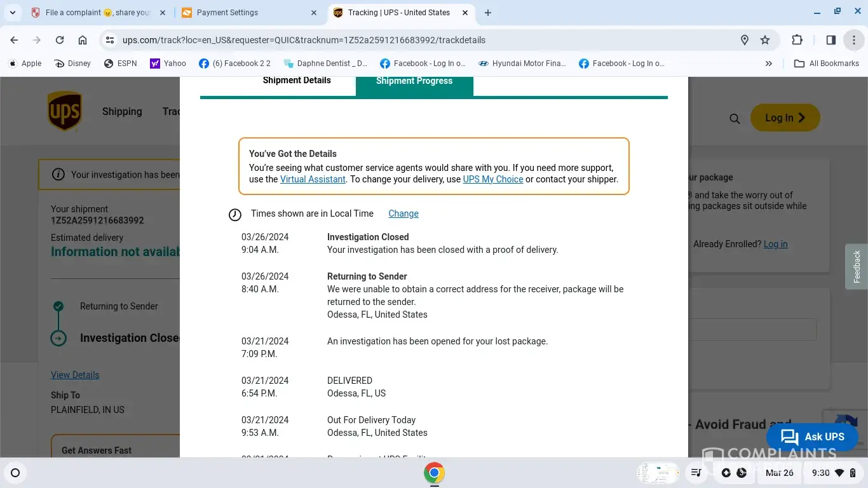Click Change to adjust the time zone

click(x=403, y=213)
